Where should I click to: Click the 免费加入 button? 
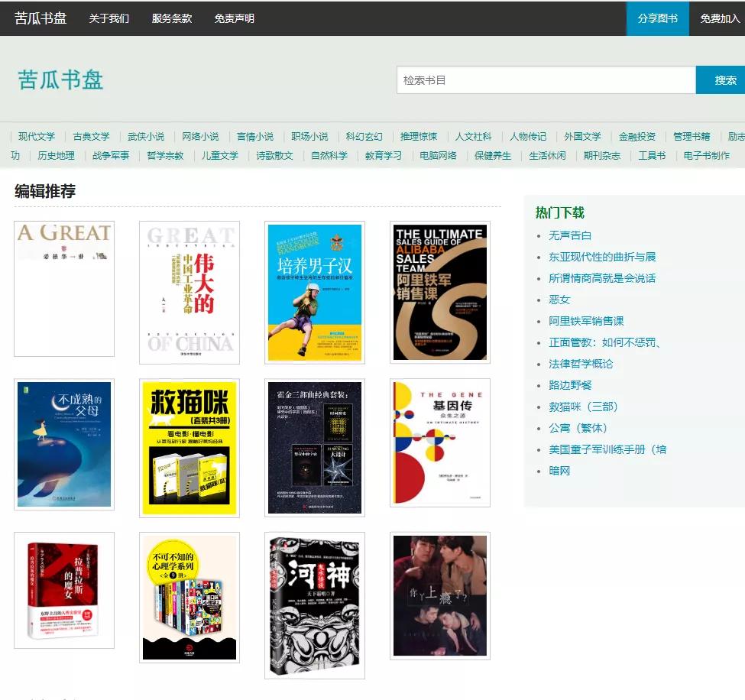coord(719,19)
